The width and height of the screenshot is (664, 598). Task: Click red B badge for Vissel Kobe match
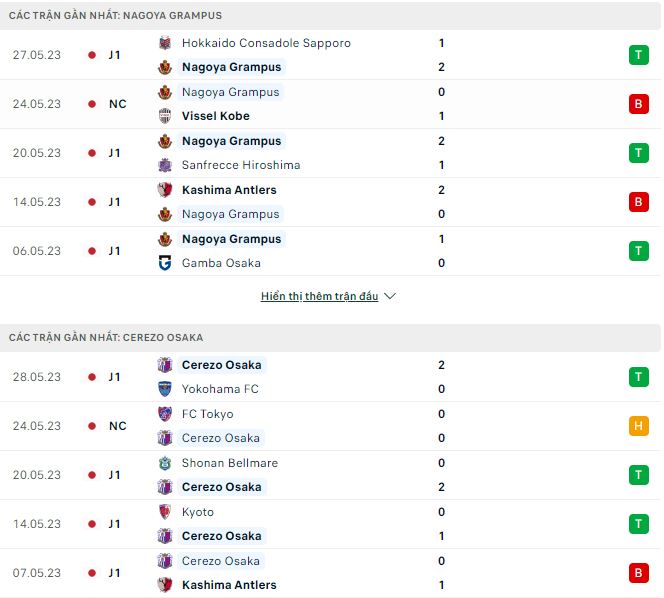pyautogui.click(x=638, y=104)
